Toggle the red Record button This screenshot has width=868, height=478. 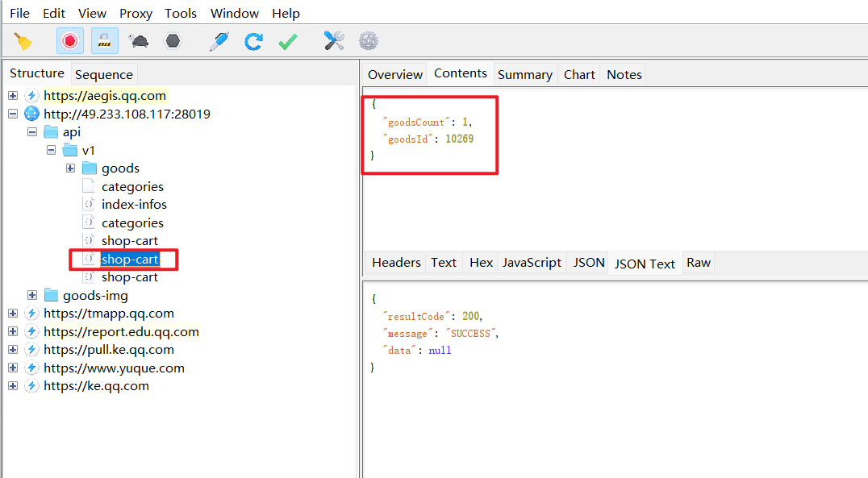pos(69,41)
